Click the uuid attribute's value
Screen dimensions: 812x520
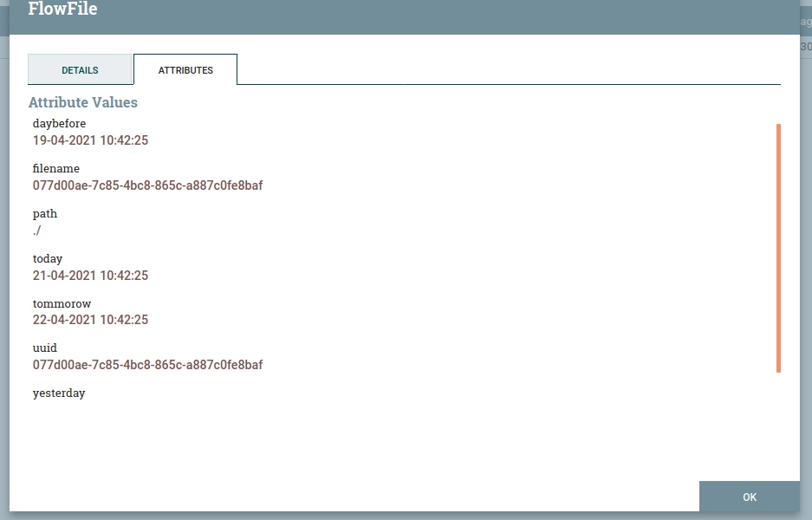[x=147, y=365]
